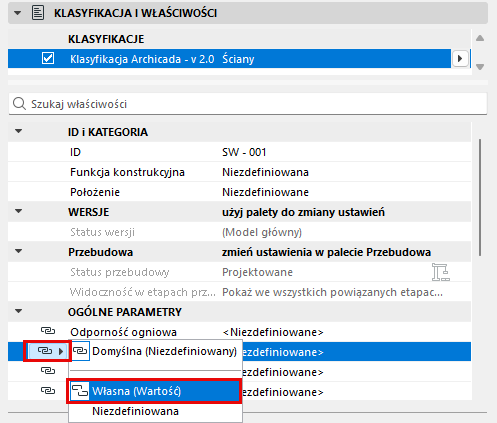497x423 pixels.
Task: Click the magnifier icon in the property search
Action: pos(19,104)
